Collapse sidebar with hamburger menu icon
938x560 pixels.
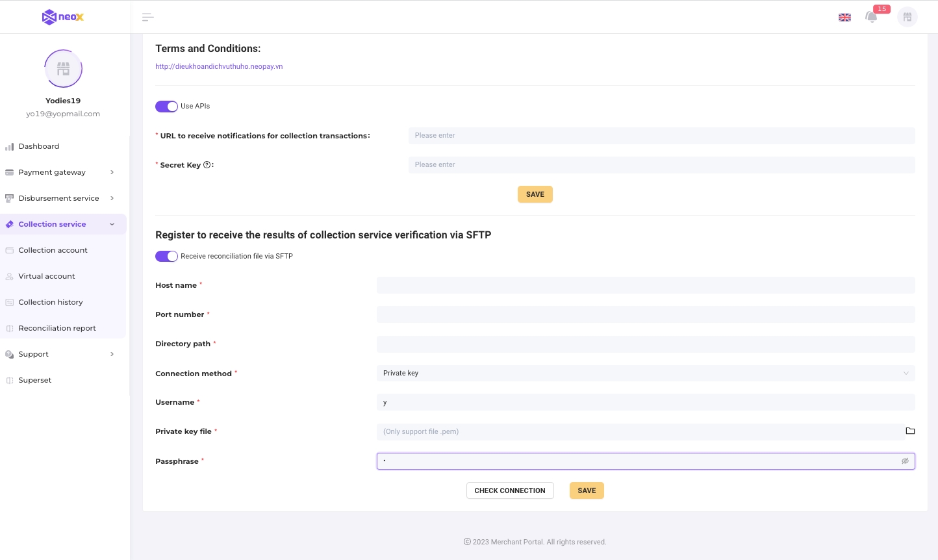pyautogui.click(x=147, y=18)
